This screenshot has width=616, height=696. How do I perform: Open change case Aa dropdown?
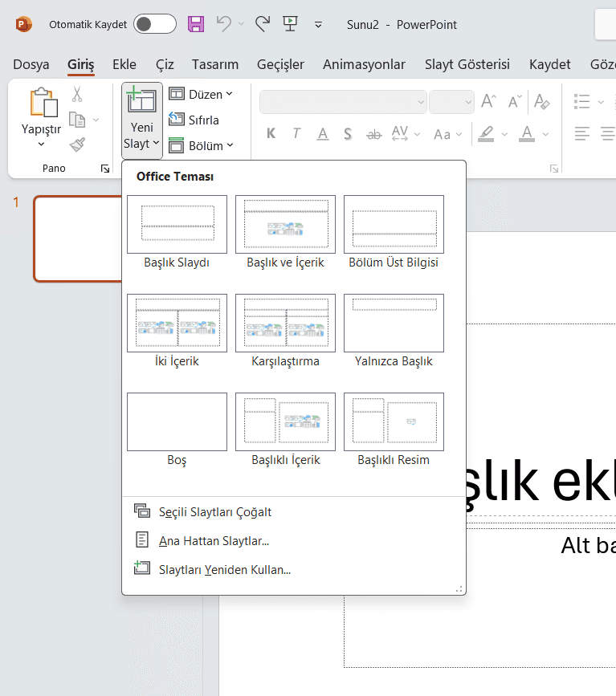click(x=447, y=134)
